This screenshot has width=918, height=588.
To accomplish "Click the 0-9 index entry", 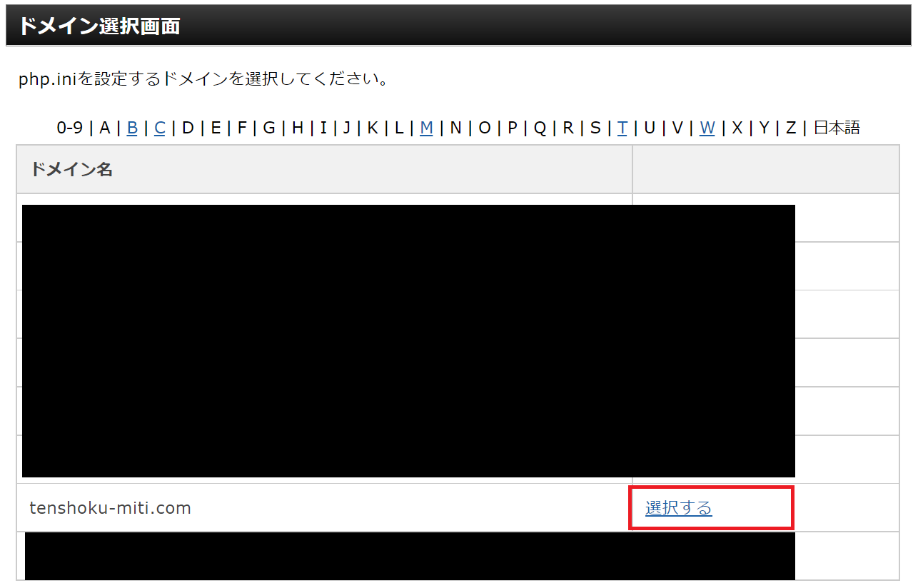I will pyautogui.click(x=70, y=128).
